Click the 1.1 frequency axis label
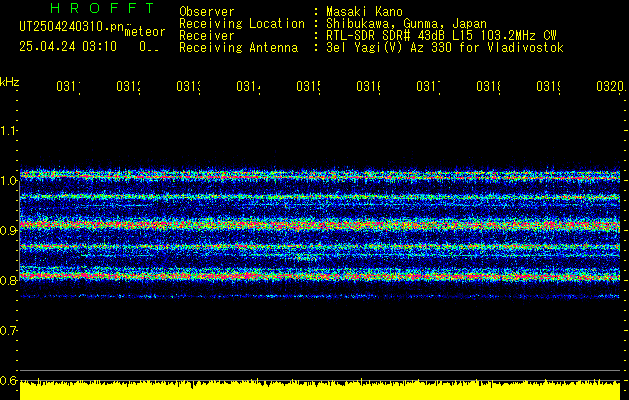 [x=9, y=130]
